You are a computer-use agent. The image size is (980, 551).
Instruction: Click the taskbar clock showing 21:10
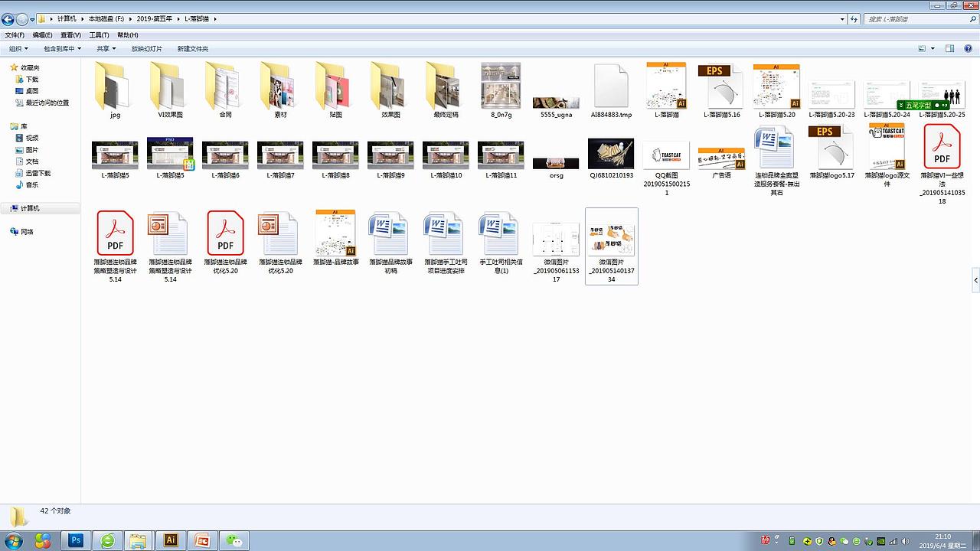pos(943,540)
